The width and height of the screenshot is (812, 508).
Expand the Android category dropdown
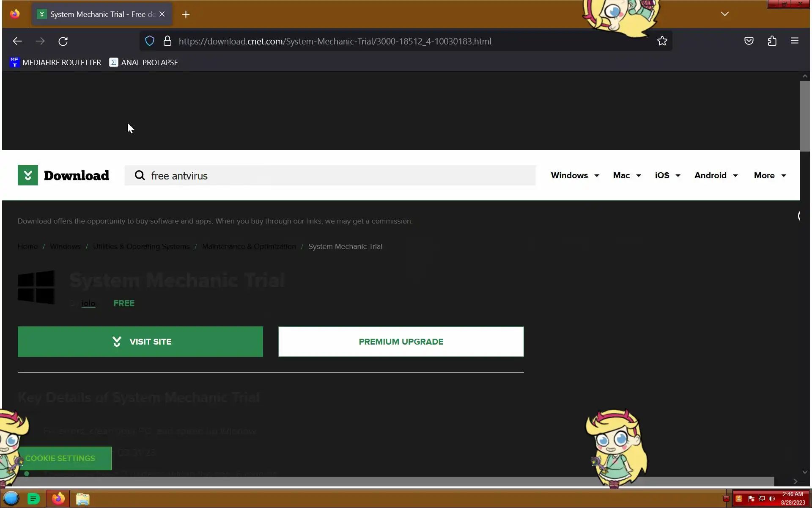[716, 175]
